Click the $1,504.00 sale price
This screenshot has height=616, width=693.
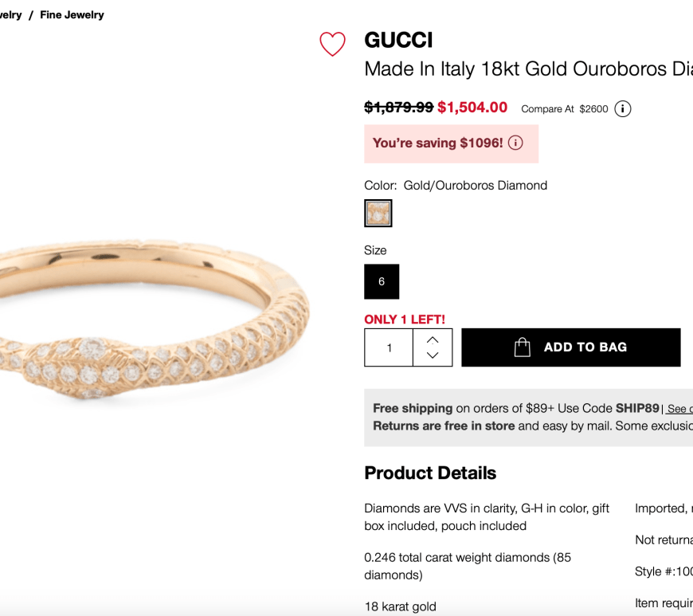click(x=472, y=108)
